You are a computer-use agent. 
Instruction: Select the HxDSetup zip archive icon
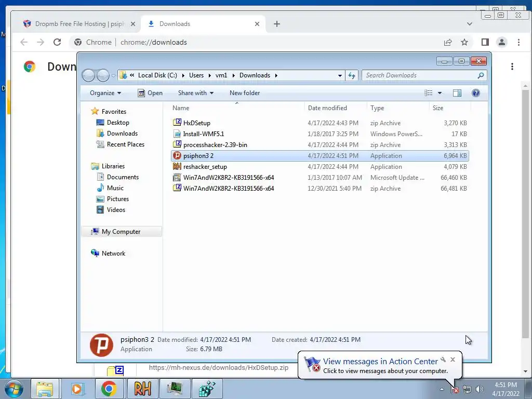(177, 123)
